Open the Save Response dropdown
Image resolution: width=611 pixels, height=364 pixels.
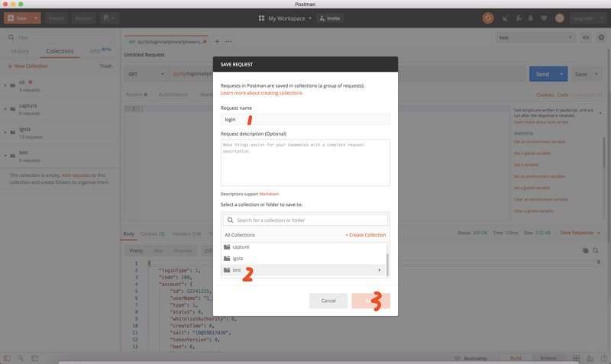(580, 233)
